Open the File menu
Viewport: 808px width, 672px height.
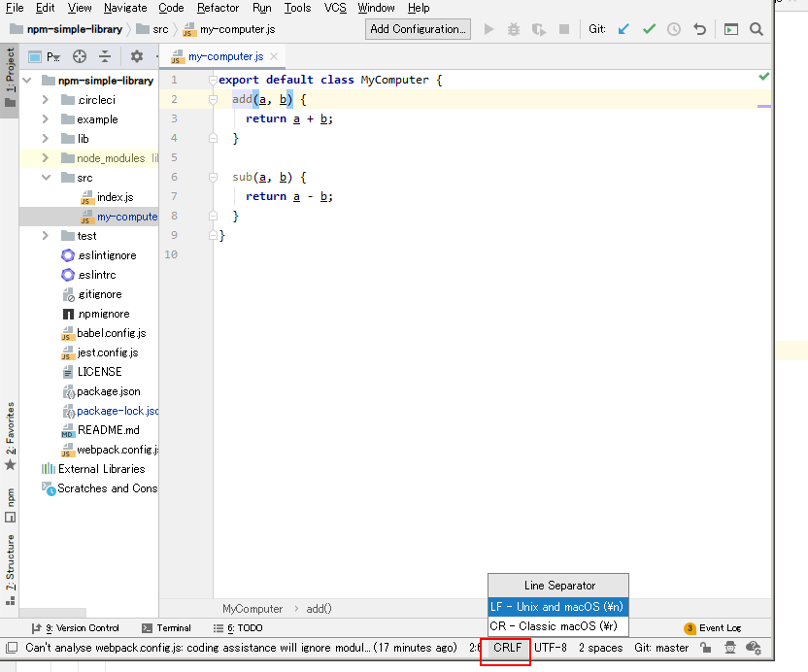(x=15, y=8)
